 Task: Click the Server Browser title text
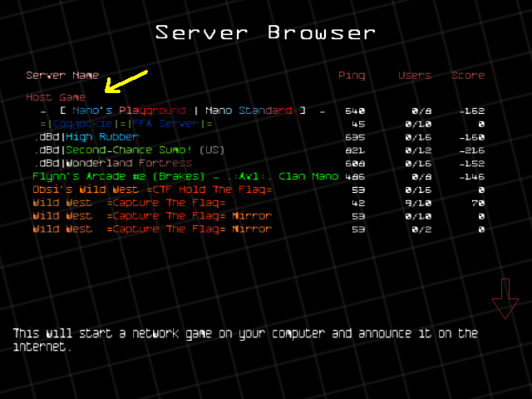point(266,32)
